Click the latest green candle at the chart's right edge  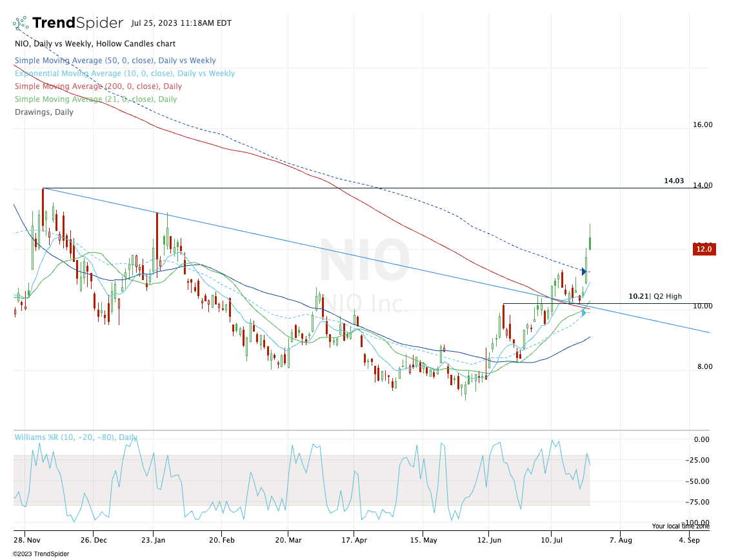(590, 237)
